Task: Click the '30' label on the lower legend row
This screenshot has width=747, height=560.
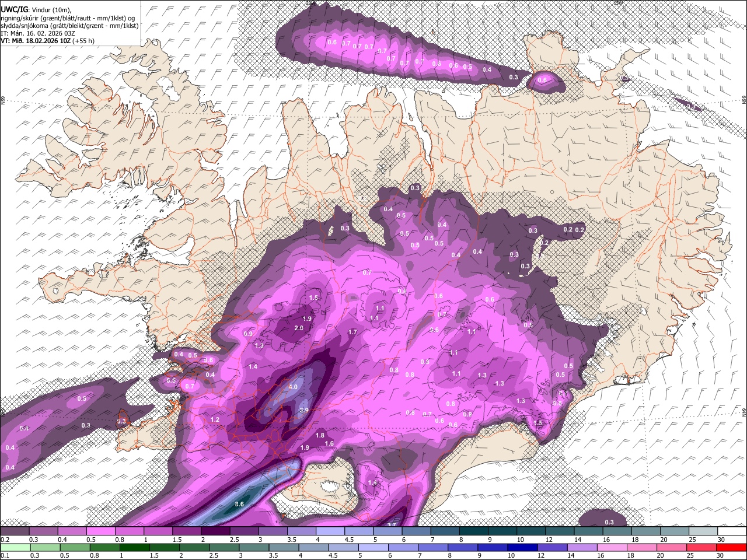Action: point(721,555)
